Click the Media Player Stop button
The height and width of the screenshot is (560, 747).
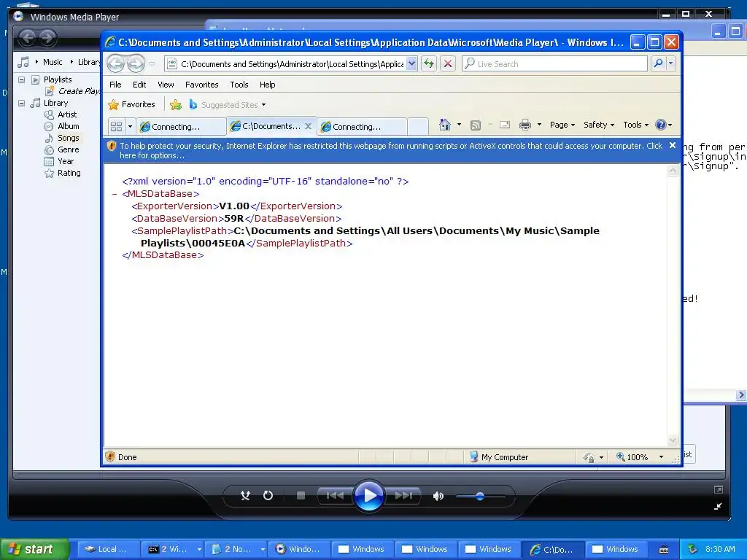point(301,496)
